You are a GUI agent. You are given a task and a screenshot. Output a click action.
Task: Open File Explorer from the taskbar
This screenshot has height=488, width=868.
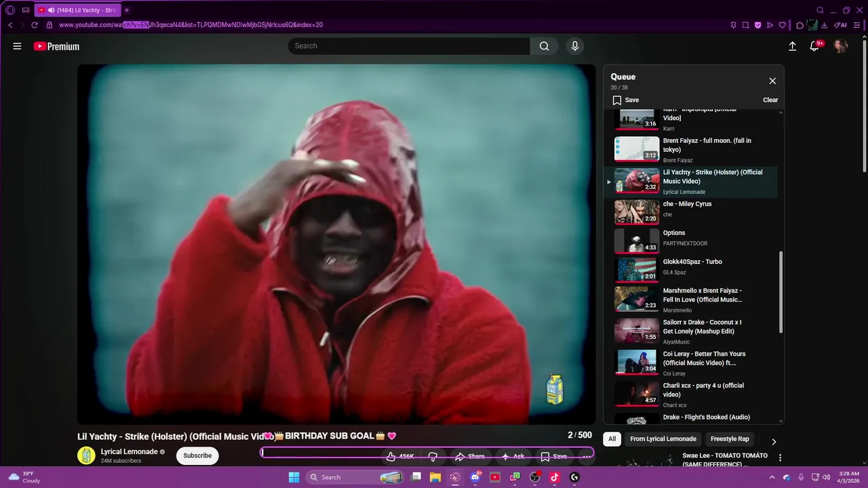pyautogui.click(x=435, y=477)
